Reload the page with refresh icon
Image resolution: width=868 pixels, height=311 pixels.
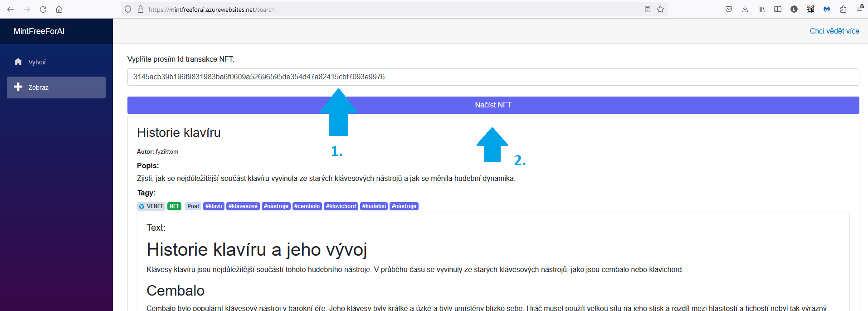click(43, 9)
